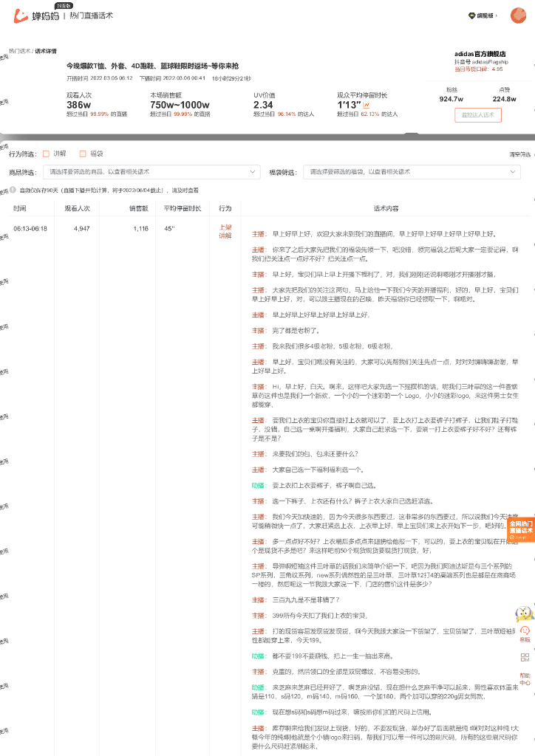This screenshot has width=535, height=756.
Task: Click the 当日带货口碑 4.95 rating
Action: tap(479, 69)
